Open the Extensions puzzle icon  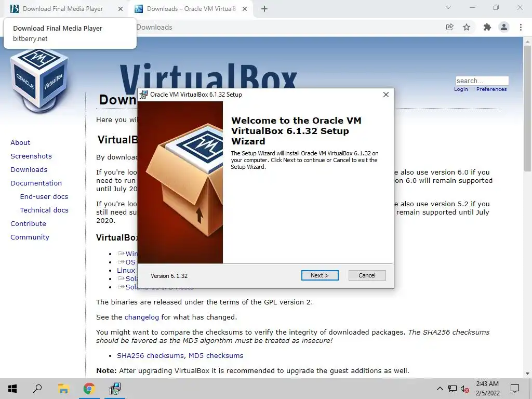[487, 27]
